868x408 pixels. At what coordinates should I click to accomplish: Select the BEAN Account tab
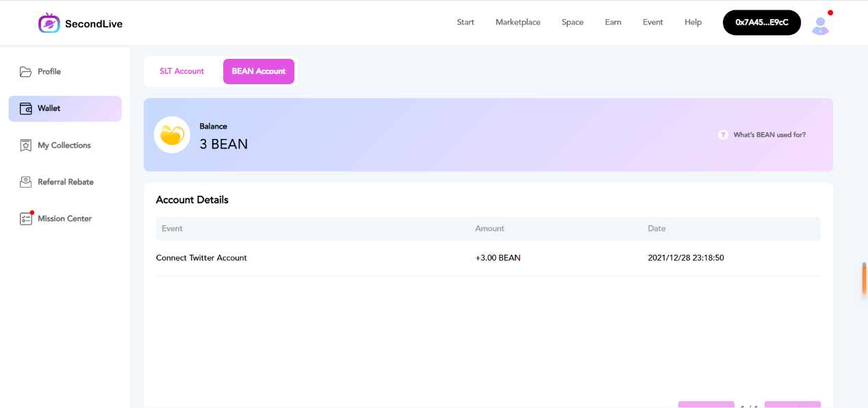click(259, 71)
